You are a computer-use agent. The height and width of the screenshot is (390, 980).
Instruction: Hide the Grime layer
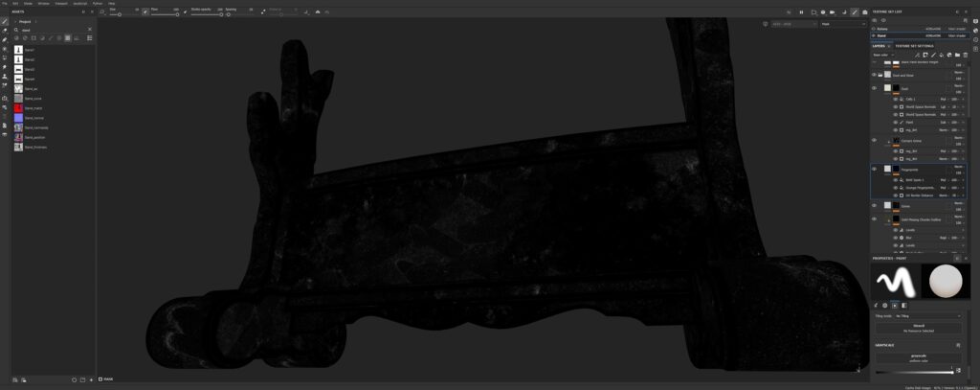874,205
